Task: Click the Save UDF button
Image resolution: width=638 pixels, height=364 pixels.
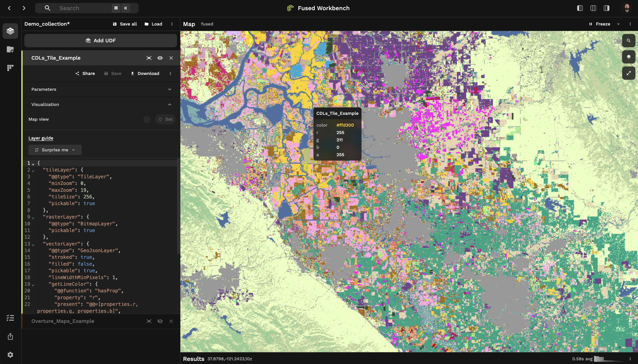Action: 113,73
